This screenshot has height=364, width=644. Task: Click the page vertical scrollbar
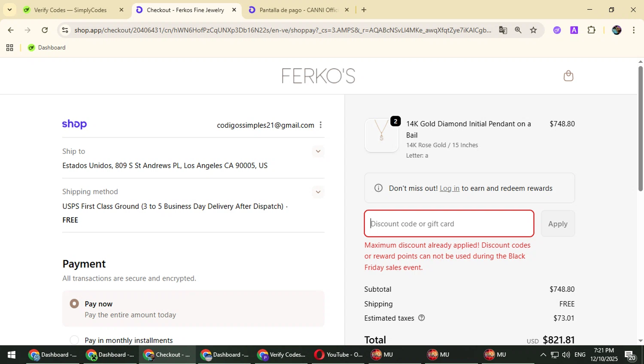(640, 129)
